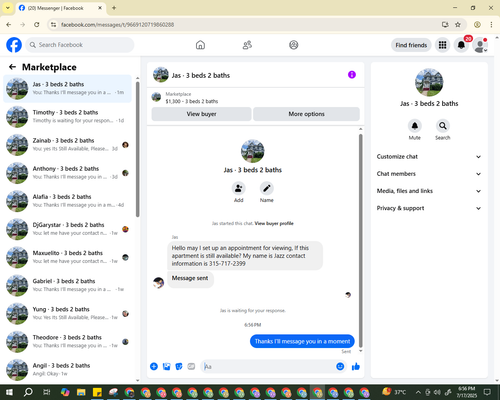Click the sticker icon in composer

point(179,366)
